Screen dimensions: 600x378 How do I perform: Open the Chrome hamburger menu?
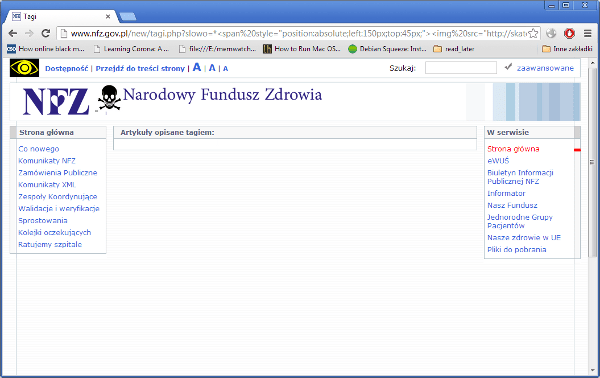point(588,34)
